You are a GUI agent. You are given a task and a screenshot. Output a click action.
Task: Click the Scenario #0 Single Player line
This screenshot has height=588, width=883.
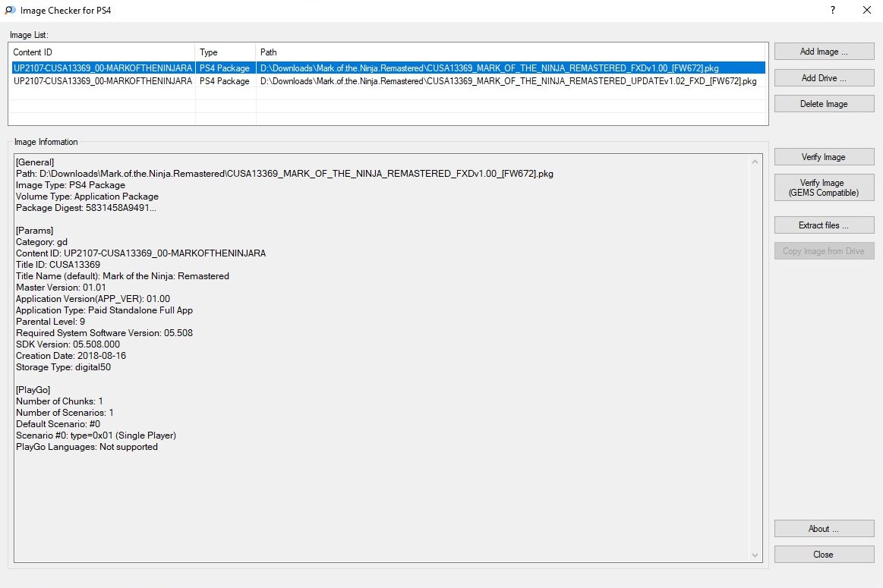point(96,435)
